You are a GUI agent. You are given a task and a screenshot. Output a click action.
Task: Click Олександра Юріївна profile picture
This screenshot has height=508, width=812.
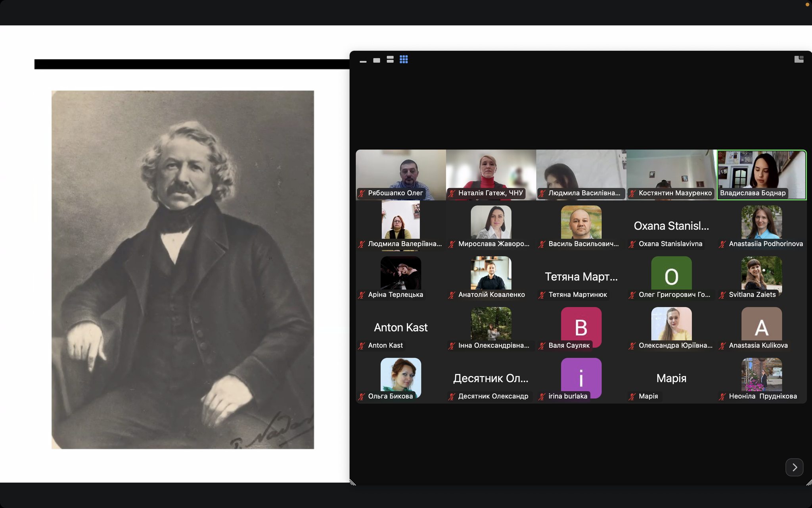[672, 324]
